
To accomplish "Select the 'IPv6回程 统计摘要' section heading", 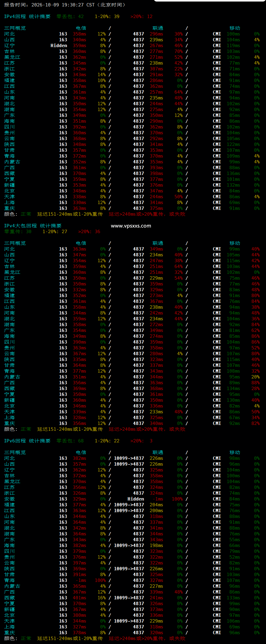I will tap(27, 441).
